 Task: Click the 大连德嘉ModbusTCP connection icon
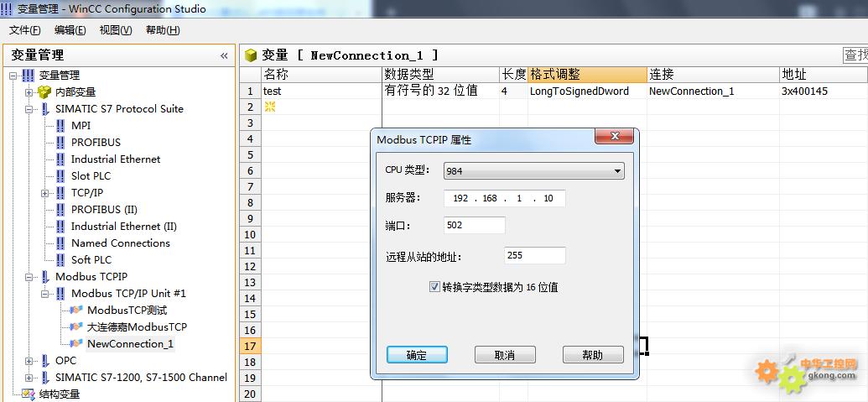(x=76, y=326)
